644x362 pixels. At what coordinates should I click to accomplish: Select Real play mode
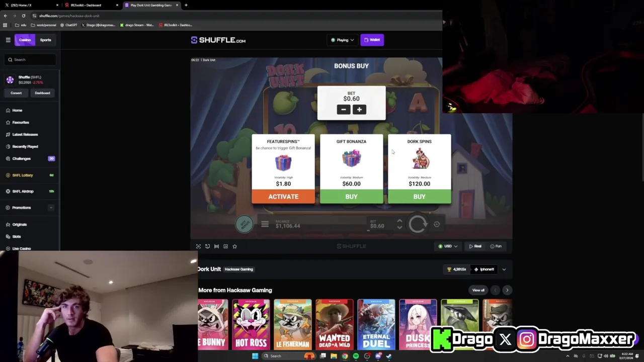pyautogui.click(x=475, y=246)
